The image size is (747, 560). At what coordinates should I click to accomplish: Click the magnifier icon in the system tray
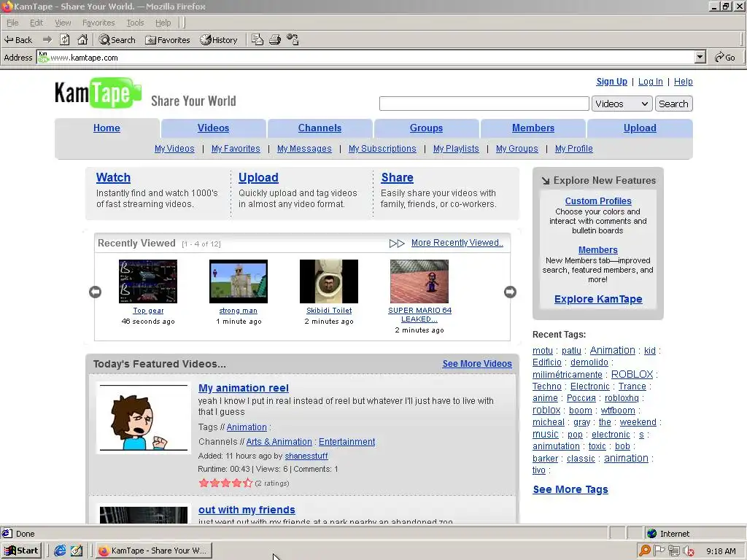pos(645,551)
